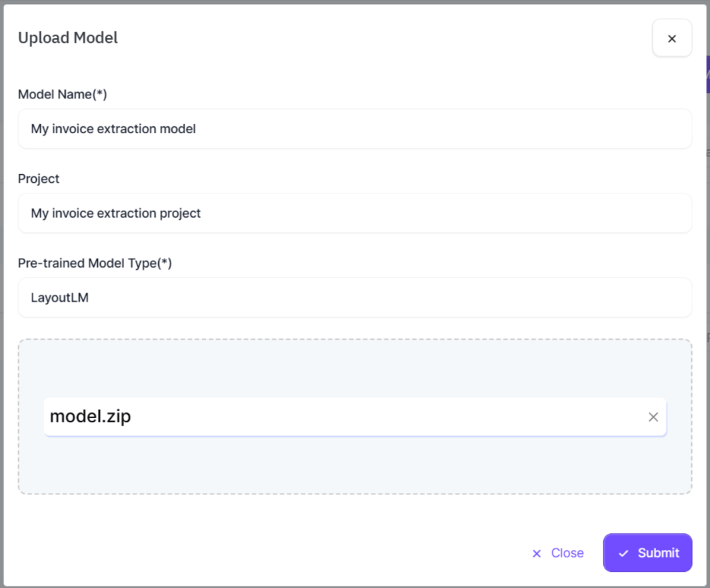The height and width of the screenshot is (588, 710).
Task: Select the "My invoice extraction project" value
Action: (x=116, y=214)
